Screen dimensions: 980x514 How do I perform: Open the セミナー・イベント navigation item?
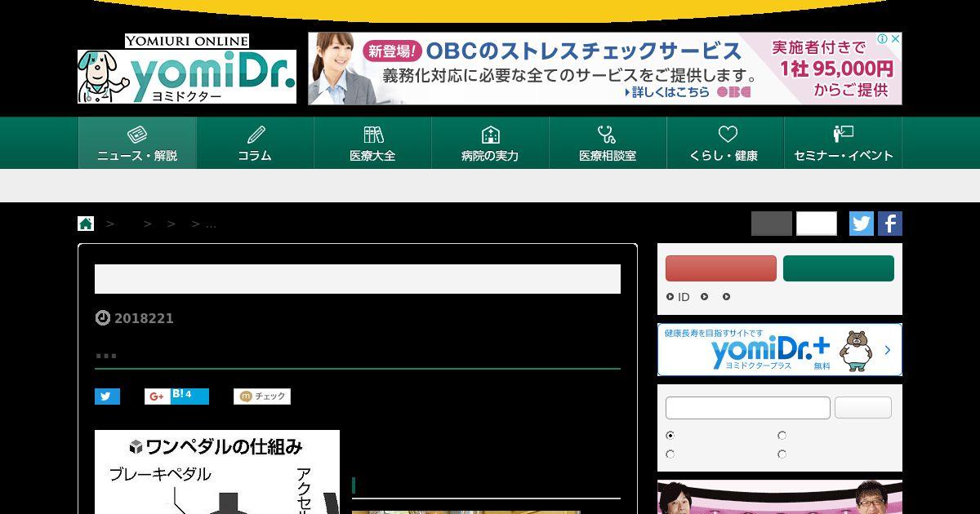point(843,143)
